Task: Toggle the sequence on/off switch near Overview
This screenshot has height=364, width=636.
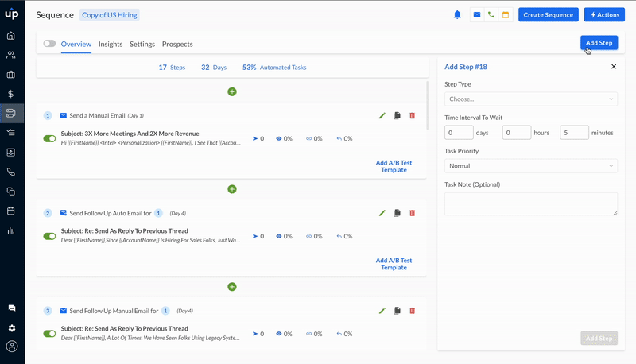Action: 49,44
